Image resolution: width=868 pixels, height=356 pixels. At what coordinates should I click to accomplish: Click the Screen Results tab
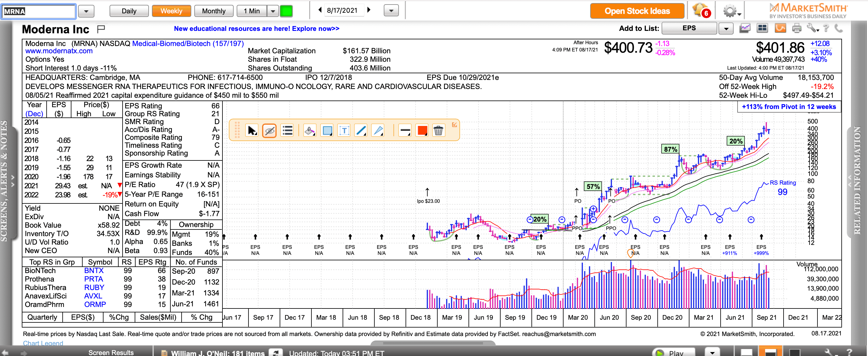coord(111,352)
